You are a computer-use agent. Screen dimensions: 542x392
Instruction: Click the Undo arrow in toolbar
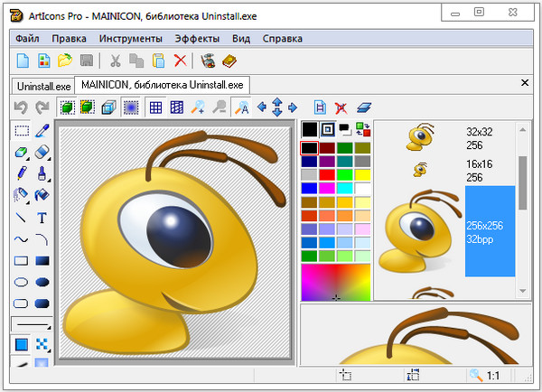tap(21, 107)
